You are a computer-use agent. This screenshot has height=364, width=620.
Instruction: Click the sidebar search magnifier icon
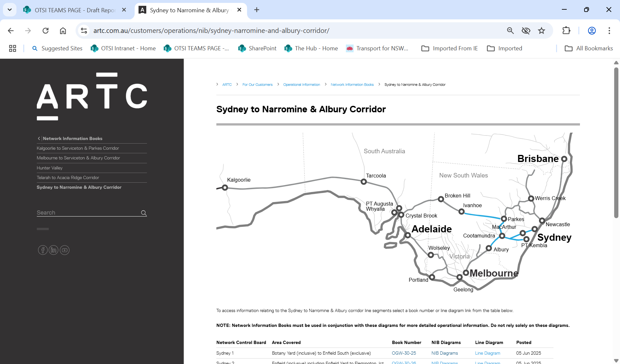point(144,213)
